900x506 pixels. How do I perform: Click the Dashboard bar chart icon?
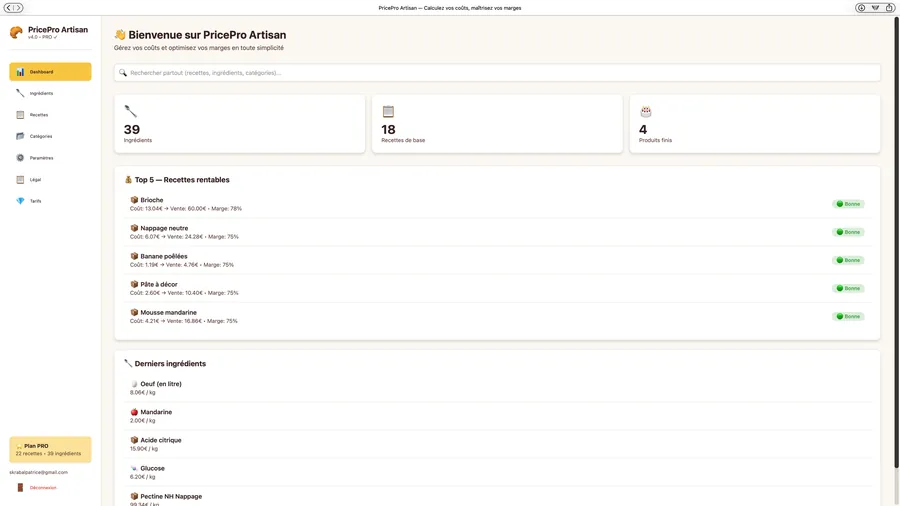[20, 72]
